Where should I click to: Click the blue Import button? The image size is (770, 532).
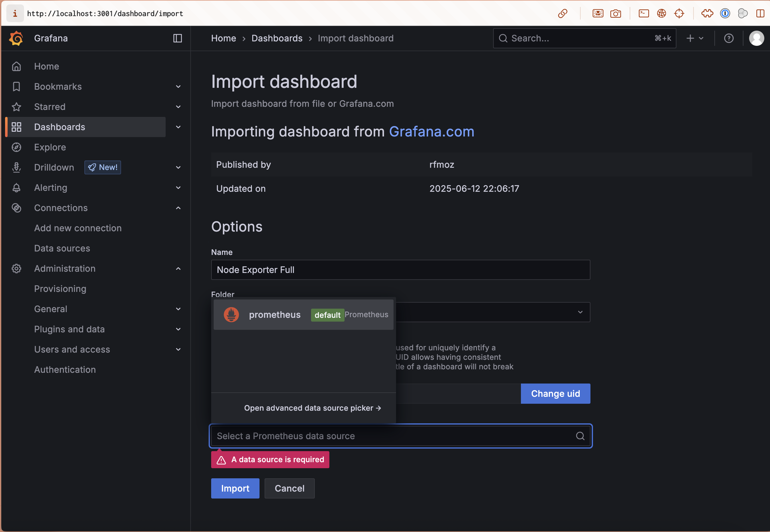click(235, 488)
